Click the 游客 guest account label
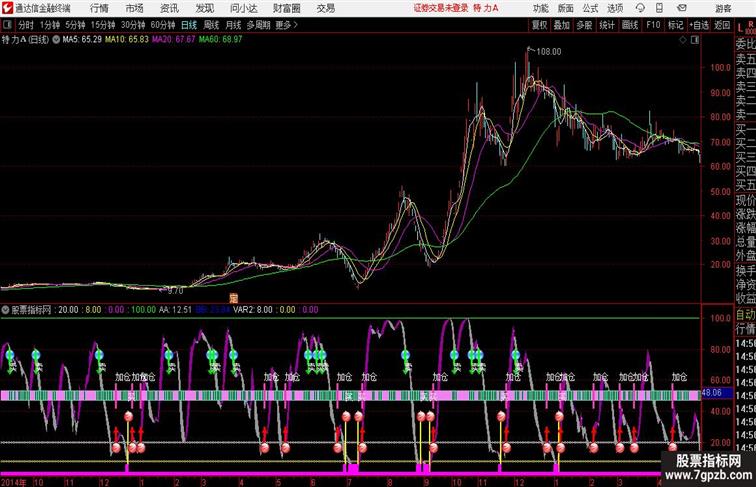This screenshot has width=756, height=487. [x=723, y=8]
